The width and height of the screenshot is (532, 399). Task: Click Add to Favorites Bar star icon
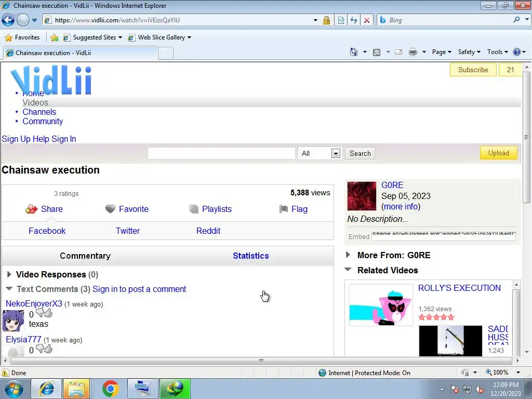pyautogui.click(x=54, y=37)
